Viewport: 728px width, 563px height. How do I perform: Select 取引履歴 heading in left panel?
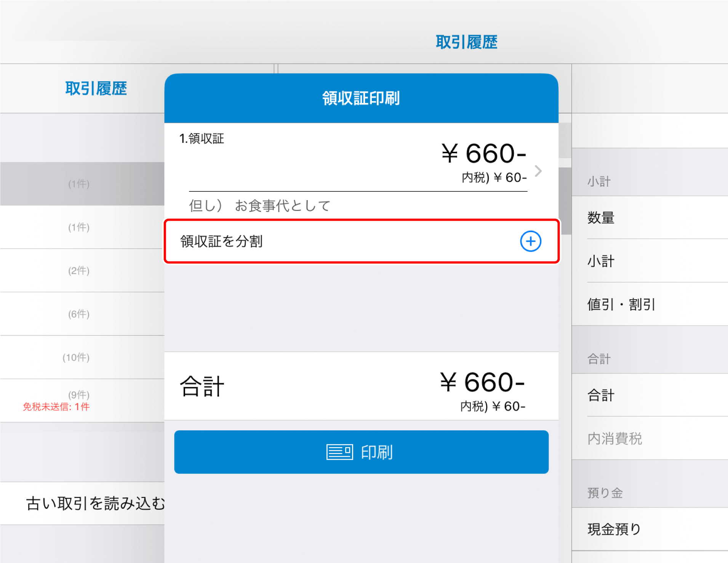pos(96,89)
